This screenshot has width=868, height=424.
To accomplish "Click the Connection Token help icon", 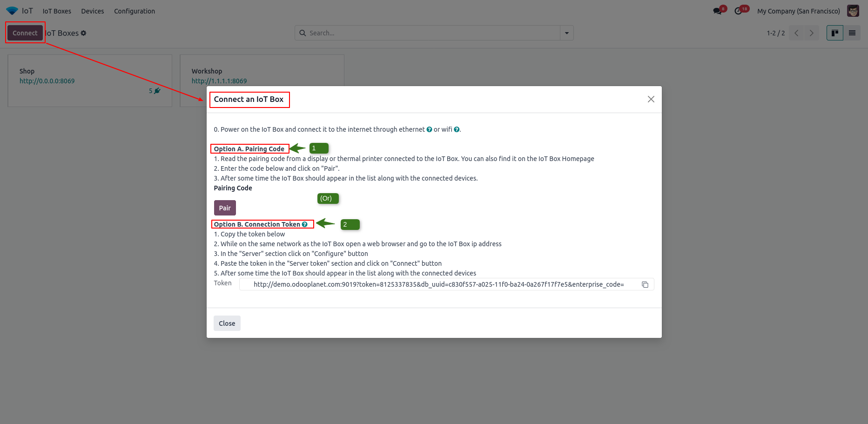I will point(305,224).
